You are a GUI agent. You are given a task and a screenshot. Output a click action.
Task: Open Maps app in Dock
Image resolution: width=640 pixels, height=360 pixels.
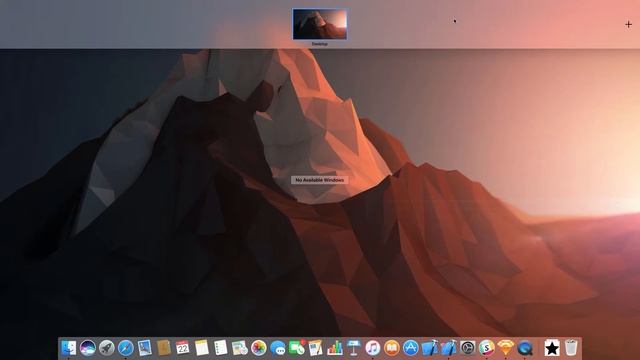(x=240, y=348)
